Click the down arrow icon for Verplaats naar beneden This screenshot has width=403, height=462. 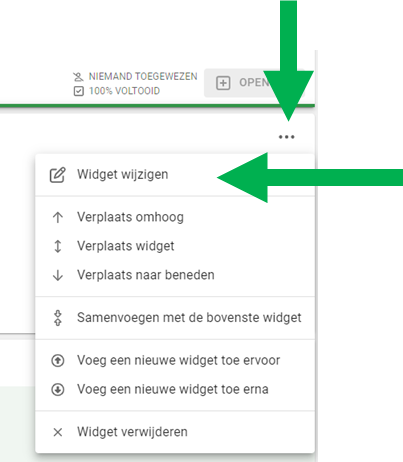tap(58, 275)
